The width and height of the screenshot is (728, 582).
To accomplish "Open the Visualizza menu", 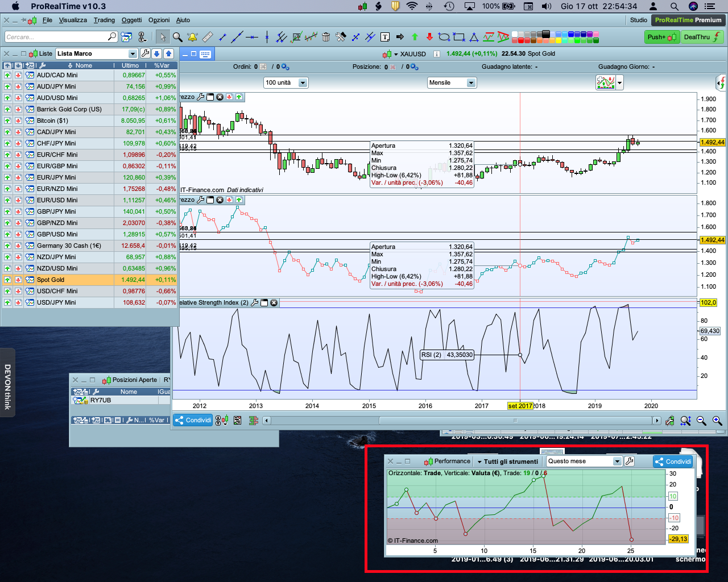I will 73,20.
